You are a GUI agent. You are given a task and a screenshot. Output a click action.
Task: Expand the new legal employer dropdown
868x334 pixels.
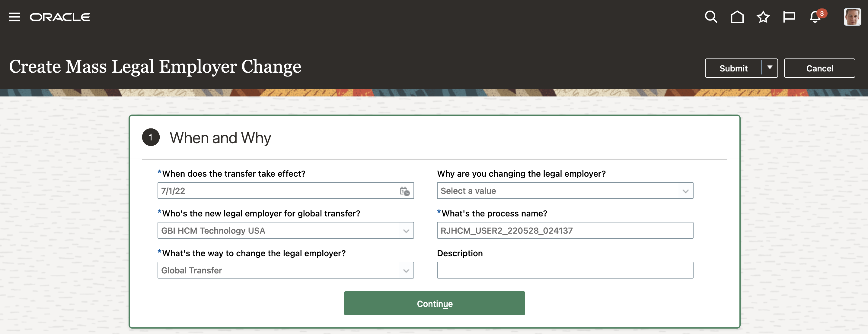click(x=406, y=231)
